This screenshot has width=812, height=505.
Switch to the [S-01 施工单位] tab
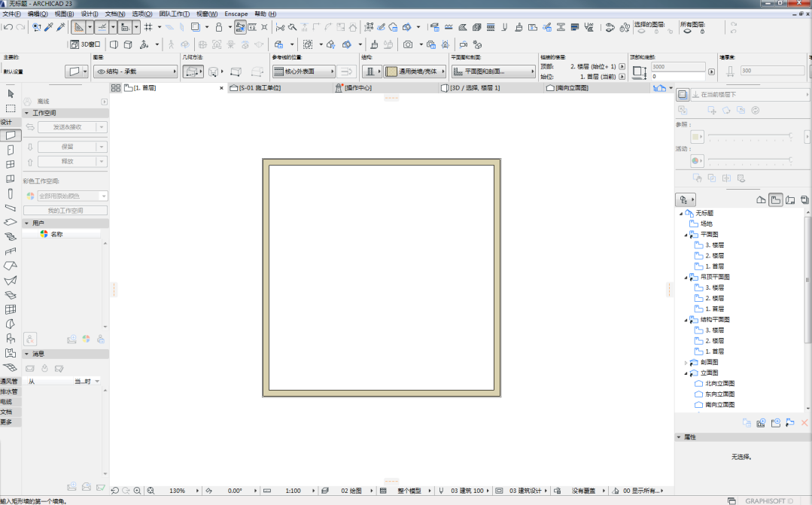tap(280, 88)
